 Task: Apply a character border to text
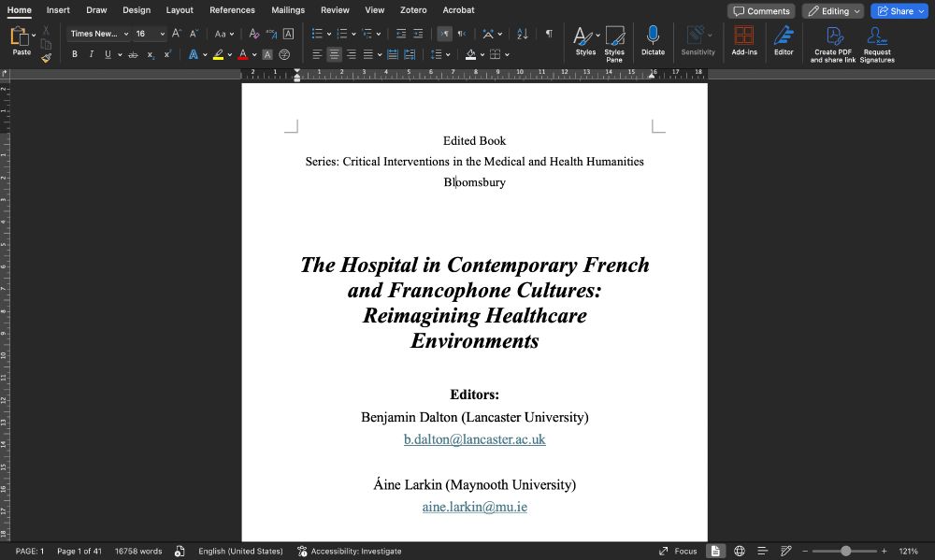coord(288,34)
